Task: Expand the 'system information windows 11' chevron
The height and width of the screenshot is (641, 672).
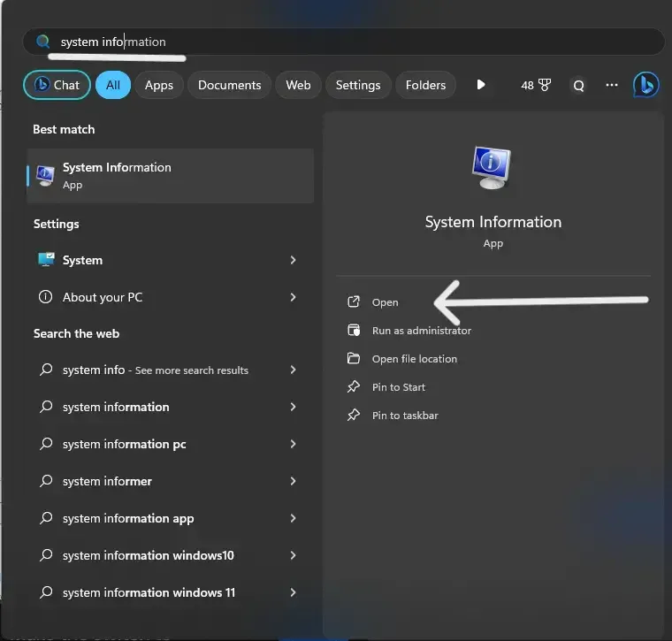Action: (x=294, y=592)
